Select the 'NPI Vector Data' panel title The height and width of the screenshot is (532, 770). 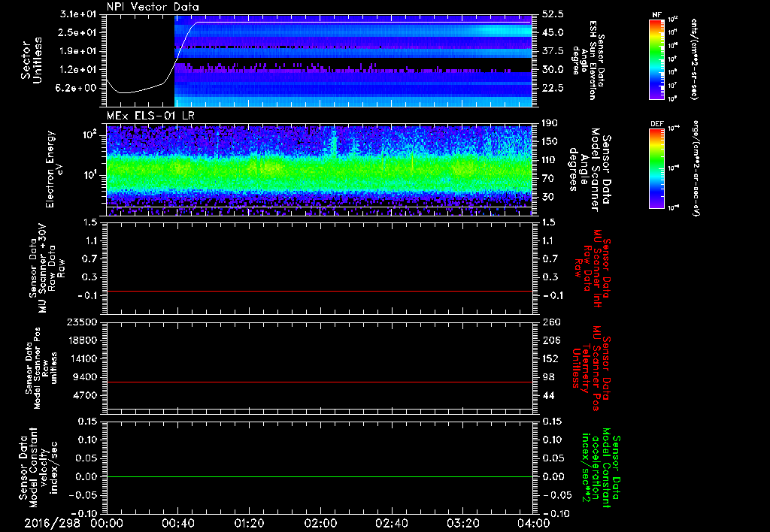pyautogui.click(x=153, y=7)
